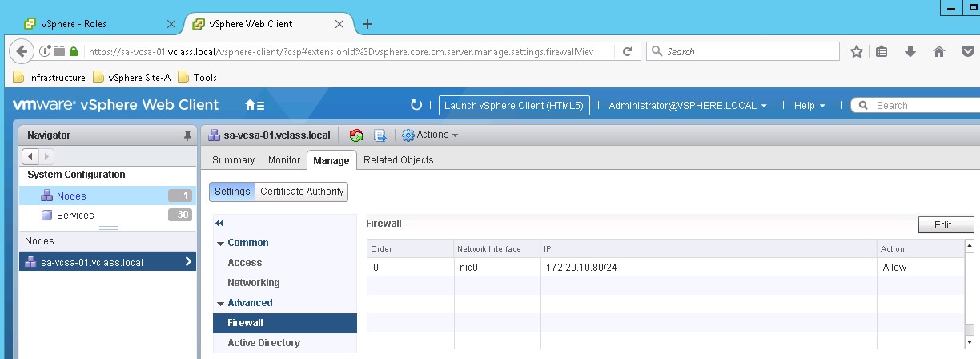The image size is (980, 359).
Task: Open the Infrastructure bookmarks folder
Action: (50, 78)
